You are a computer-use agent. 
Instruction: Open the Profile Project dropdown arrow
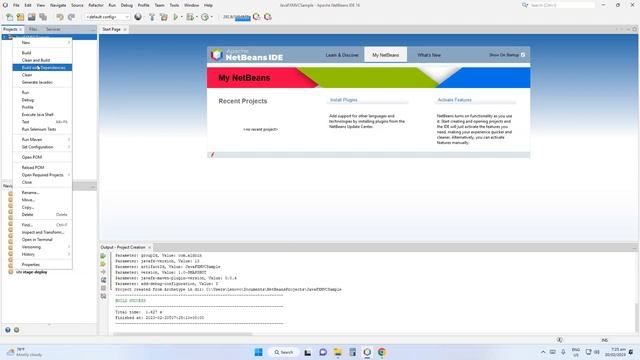click(211, 17)
